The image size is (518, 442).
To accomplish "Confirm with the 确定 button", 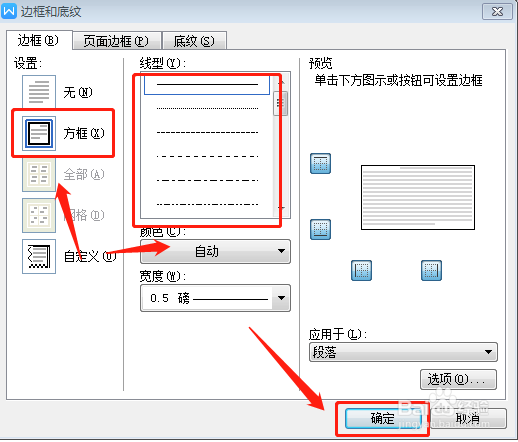I will (383, 418).
